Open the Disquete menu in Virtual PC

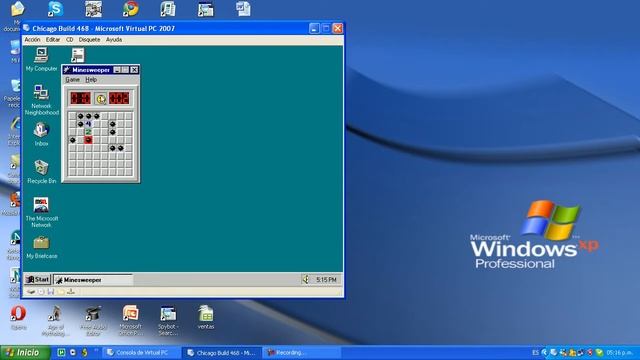click(89, 40)
